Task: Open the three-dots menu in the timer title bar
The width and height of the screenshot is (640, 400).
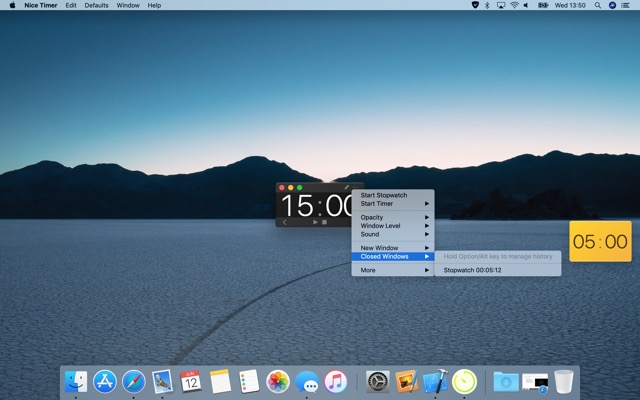Action: [x=356, y=187]
